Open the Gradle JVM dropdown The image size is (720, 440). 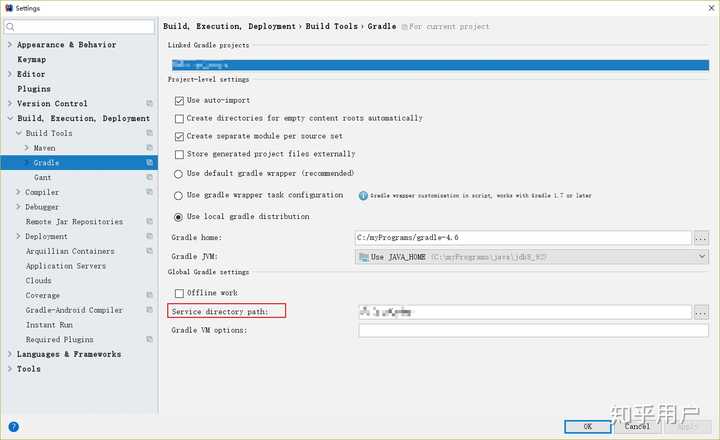(x=702, y=256)
